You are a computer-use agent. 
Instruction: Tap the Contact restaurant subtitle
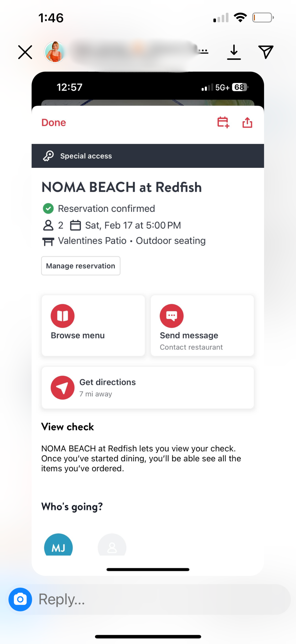(191, 347)
